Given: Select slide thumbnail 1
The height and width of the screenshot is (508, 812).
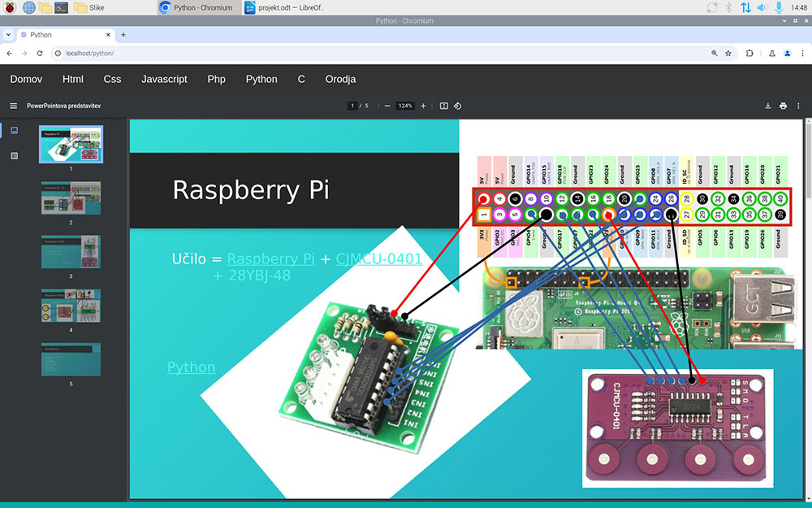Looking at the screenshot, I should pos(71,144).
